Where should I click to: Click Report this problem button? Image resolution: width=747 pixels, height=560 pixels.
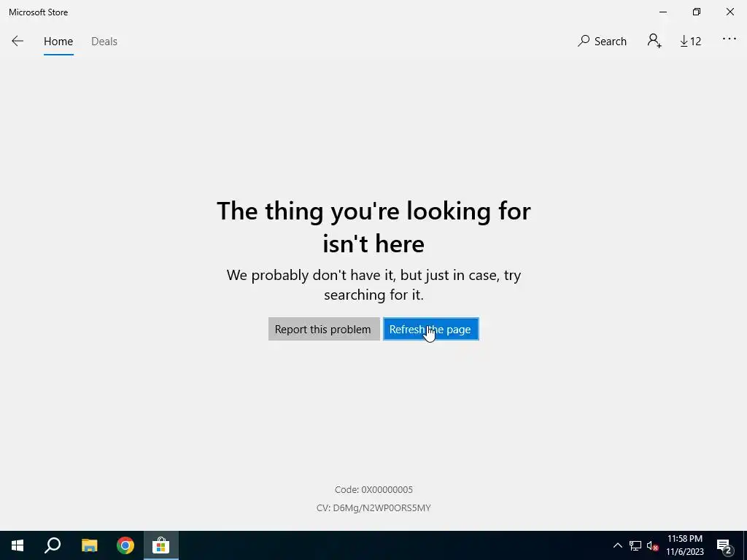pos(324,329)
